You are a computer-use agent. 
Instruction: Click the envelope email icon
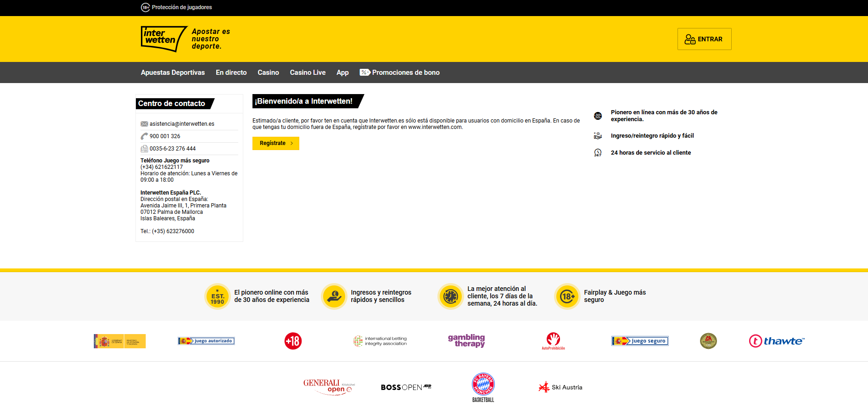144,124
